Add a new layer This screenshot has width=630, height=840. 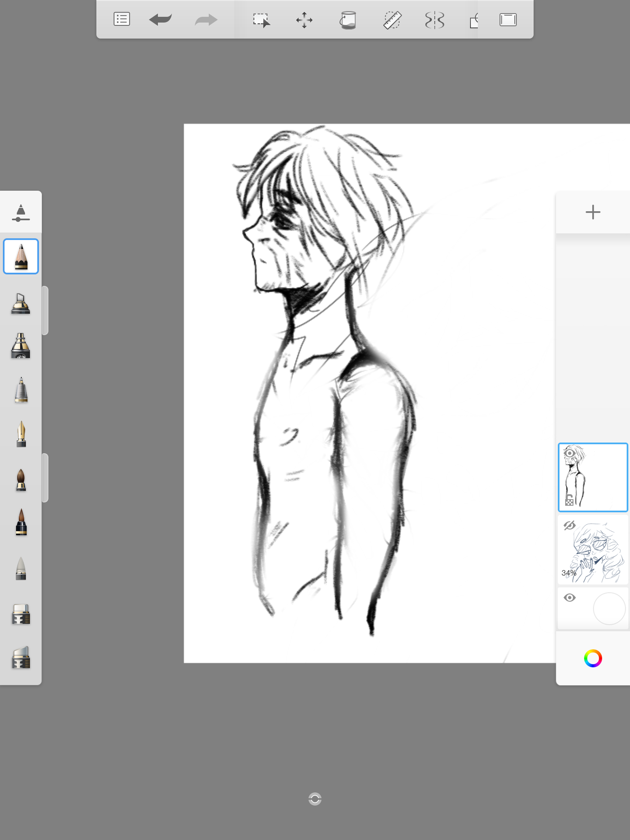(593, 212)
